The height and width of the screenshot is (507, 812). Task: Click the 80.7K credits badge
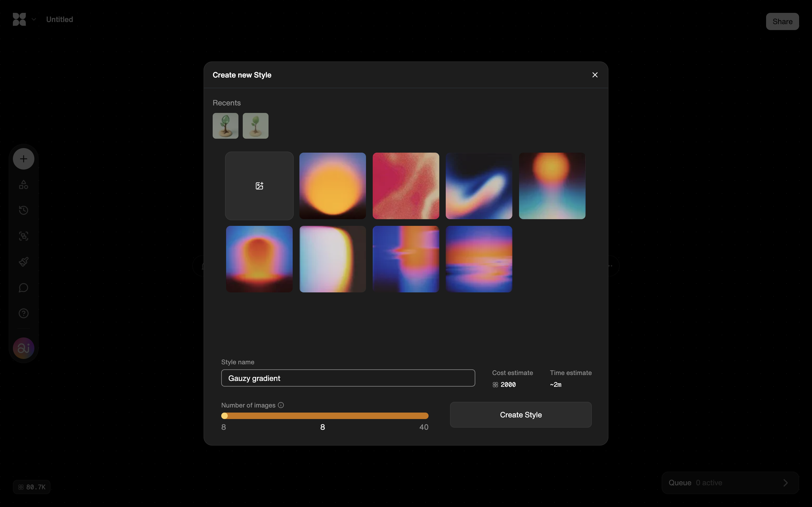point(32,487)
